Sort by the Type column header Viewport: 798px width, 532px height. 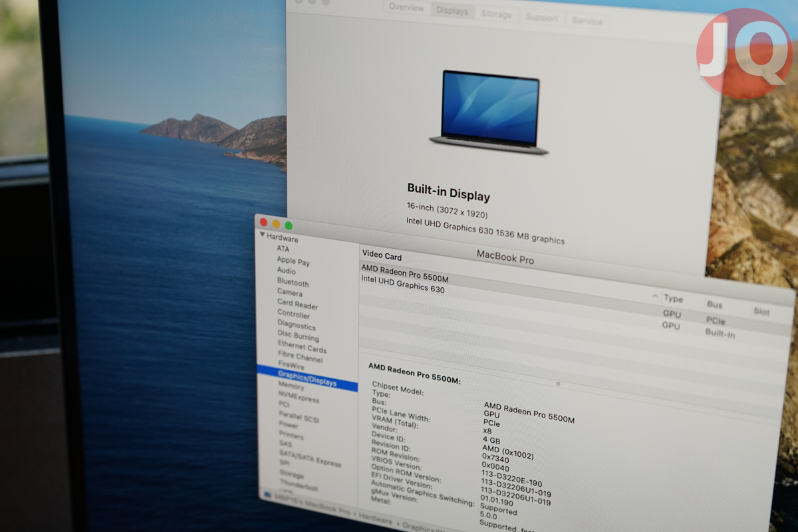[x=674, y=299]
